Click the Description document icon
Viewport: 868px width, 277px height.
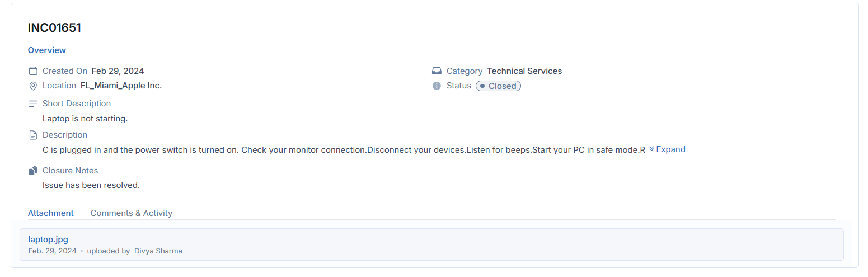pyautogui.click(x=33, y=135)
